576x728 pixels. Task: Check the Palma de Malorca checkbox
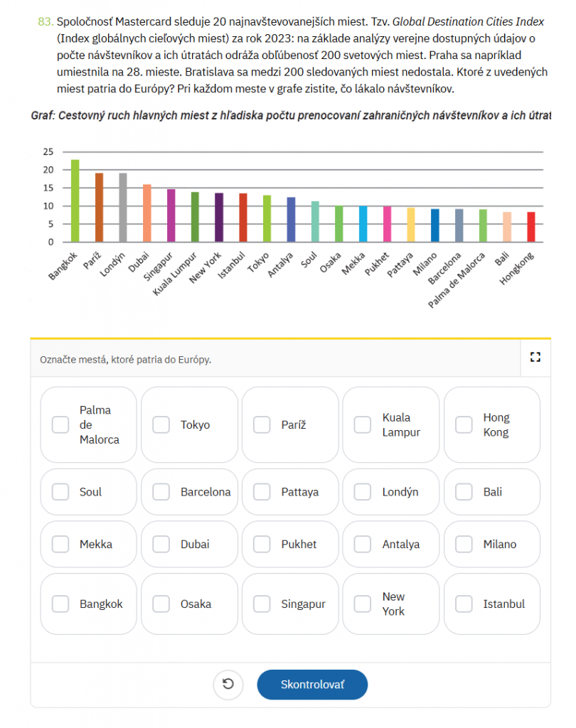click(x=60, y=424)
